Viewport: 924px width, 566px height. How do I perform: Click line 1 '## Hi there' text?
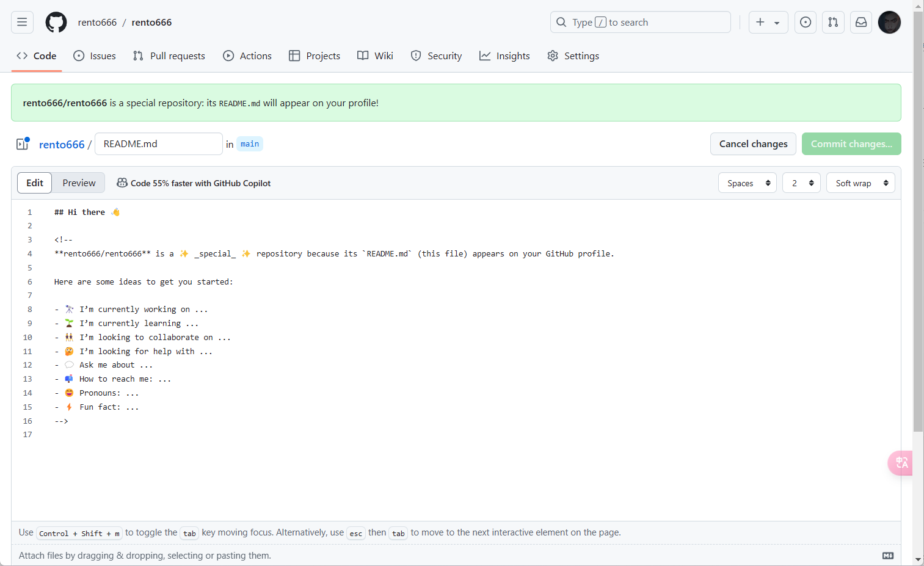(87, 212)
